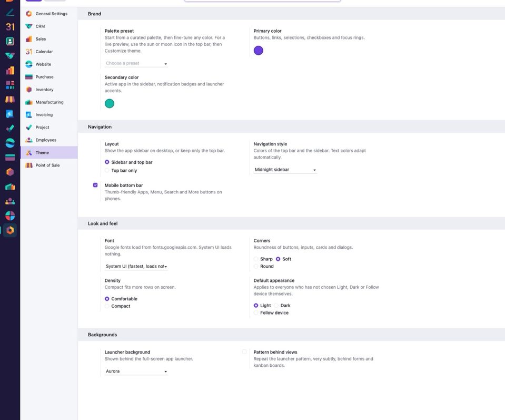Go to Website settings section
This screenshot has width=505, height=420.
click(x=49, y=64)
